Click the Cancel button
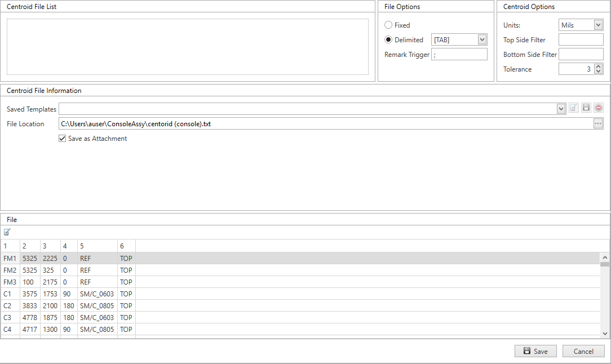Screen dimensions: 611x364 (583, 350)
